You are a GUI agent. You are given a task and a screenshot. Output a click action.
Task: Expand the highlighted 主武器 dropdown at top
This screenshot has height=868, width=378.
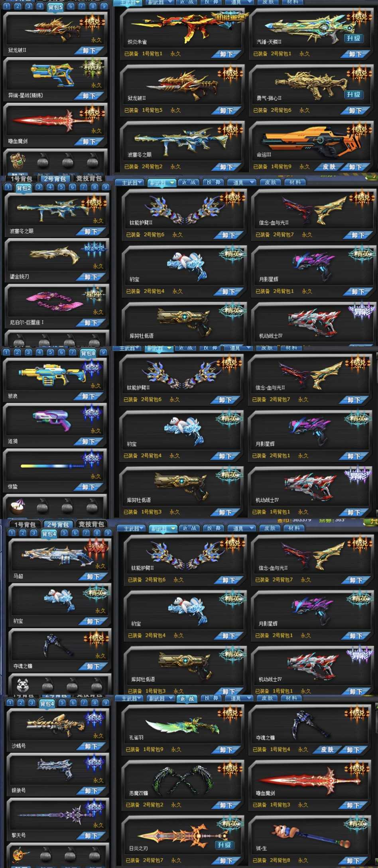click(128, 3)
